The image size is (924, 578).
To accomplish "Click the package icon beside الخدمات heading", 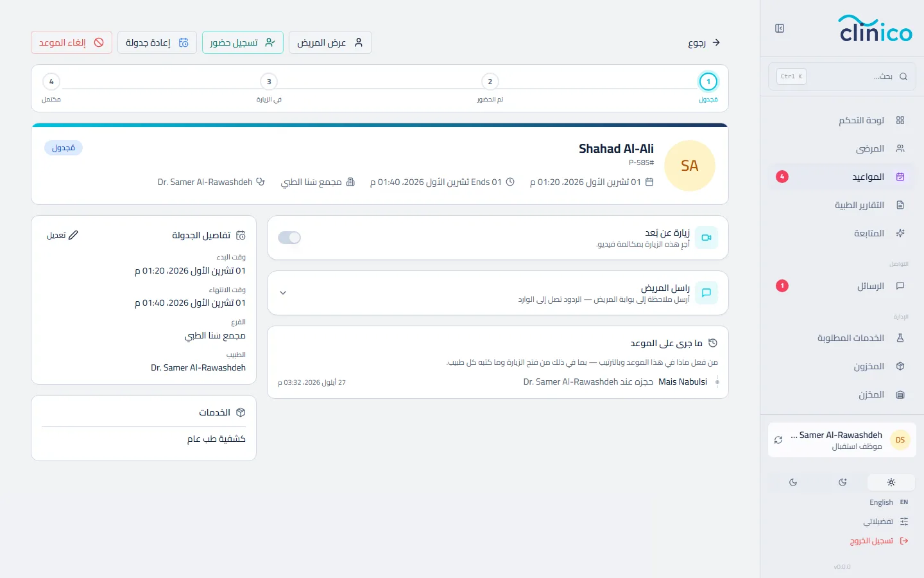I will click(241, 412).
